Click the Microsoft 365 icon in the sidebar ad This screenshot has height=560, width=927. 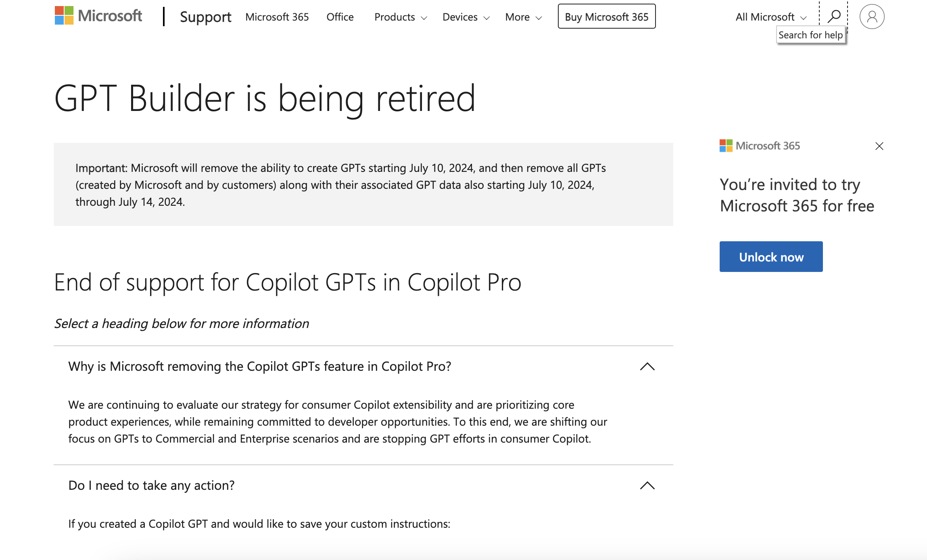(725, 146)
